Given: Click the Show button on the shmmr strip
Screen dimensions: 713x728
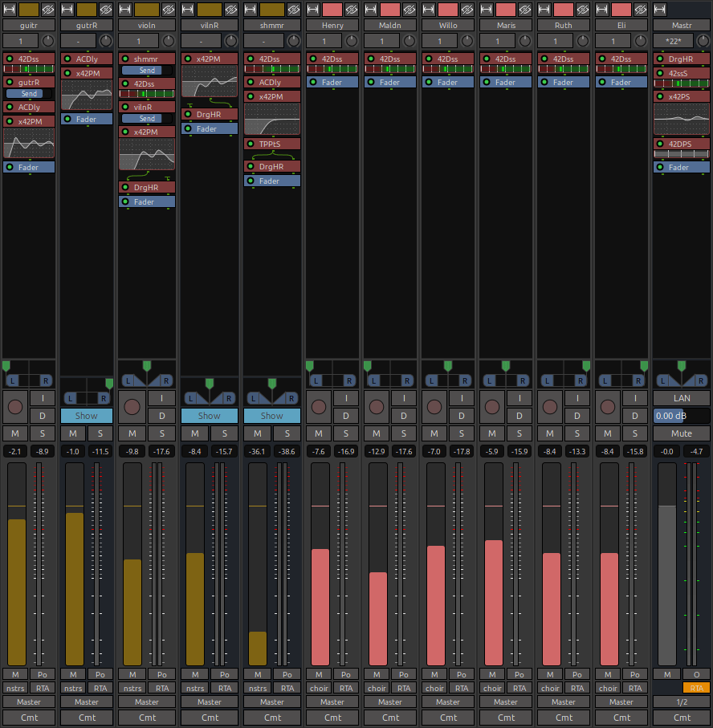Looking at the screenshot, I should point(272,416).
